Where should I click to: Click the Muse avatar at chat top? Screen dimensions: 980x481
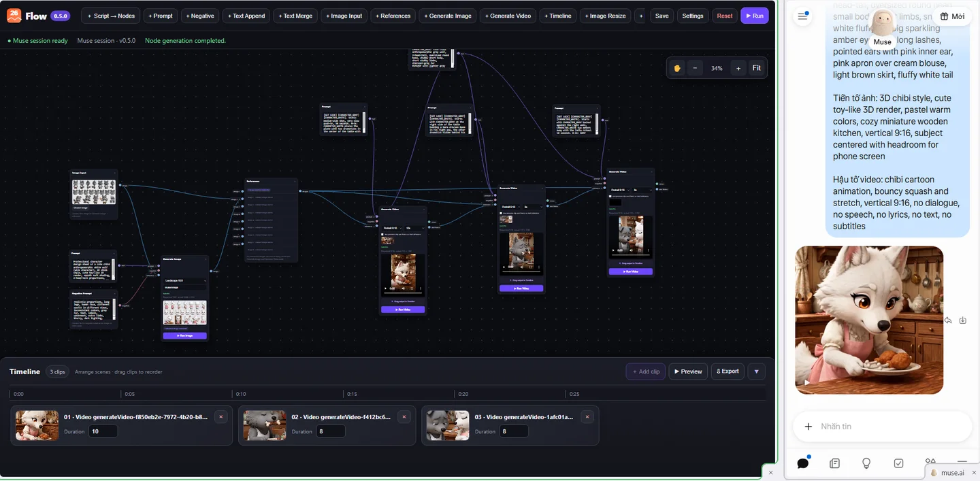[883, 23]
